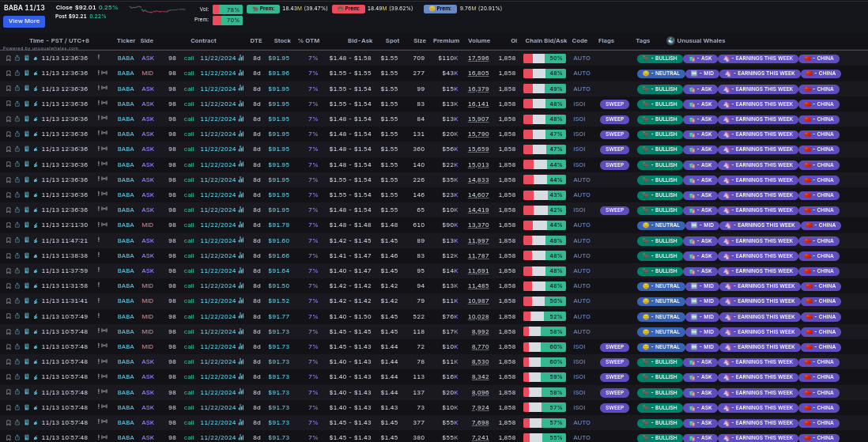Sort by the DTE column header
This screenshot has height=442, width=868.
point(256,41)
